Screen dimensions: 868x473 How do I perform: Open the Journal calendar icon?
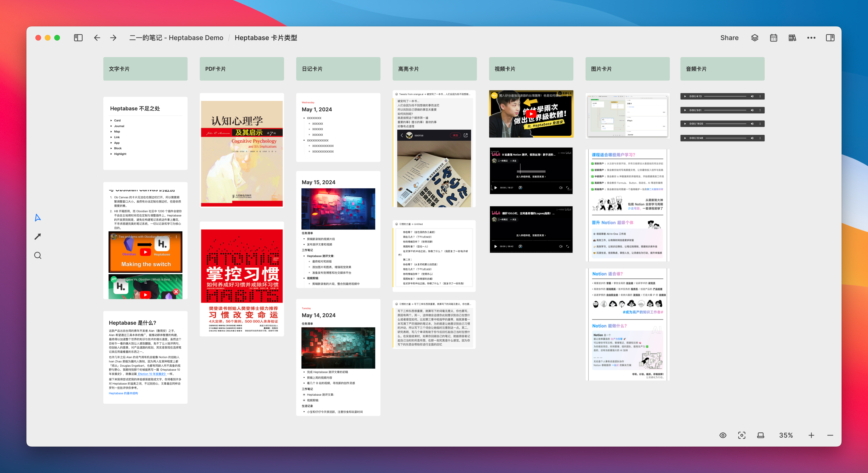[x=774, y=38]
